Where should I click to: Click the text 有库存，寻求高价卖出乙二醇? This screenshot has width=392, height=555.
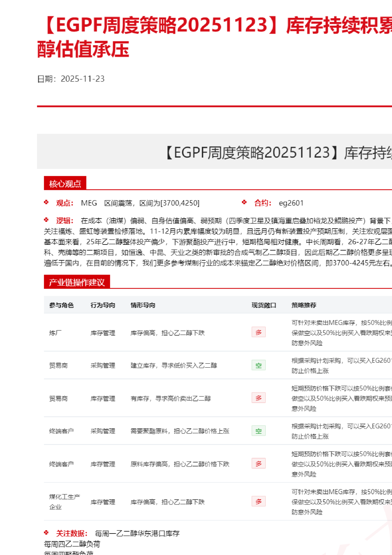point(171,398)
